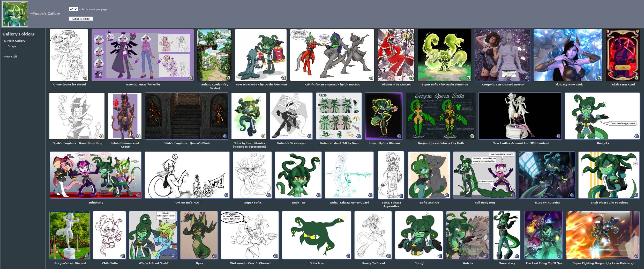Open the 'NIVVEN AU Sofia' thumbnail
644x269 pixels.
click(547, 175)
